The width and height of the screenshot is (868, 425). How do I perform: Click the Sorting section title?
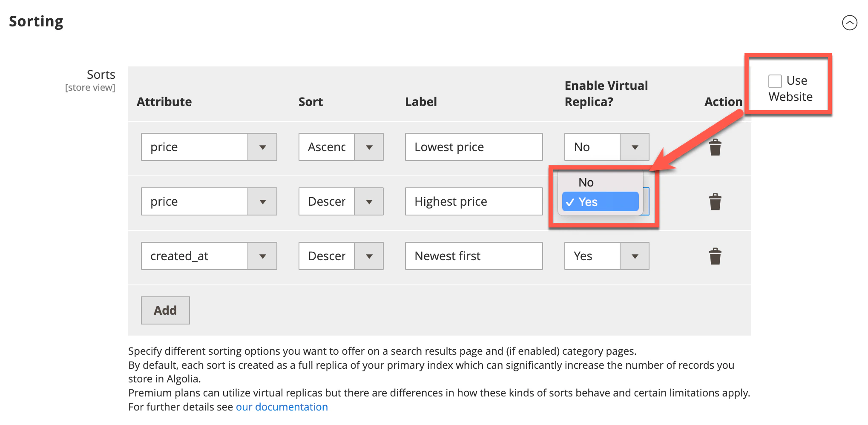point(37,21)
